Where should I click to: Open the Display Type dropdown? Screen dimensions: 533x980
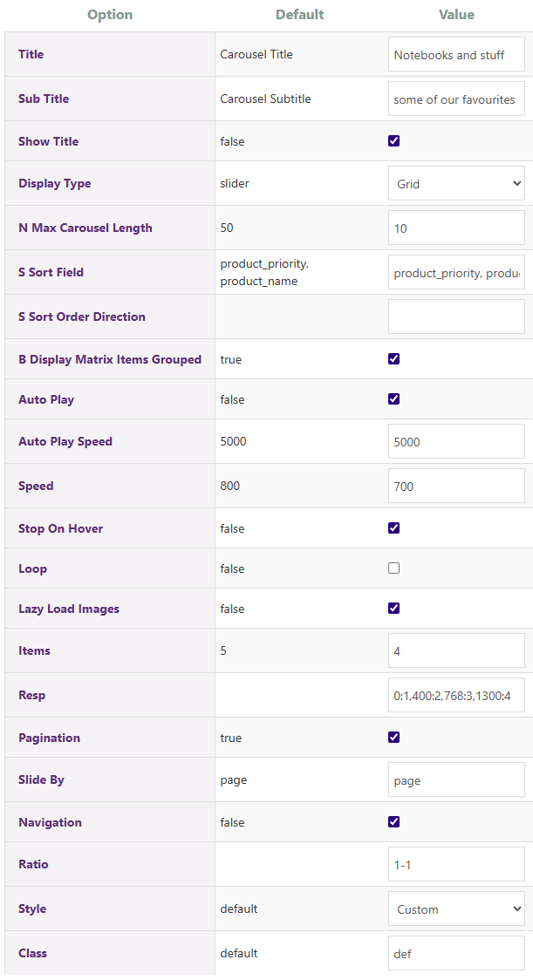456,184
